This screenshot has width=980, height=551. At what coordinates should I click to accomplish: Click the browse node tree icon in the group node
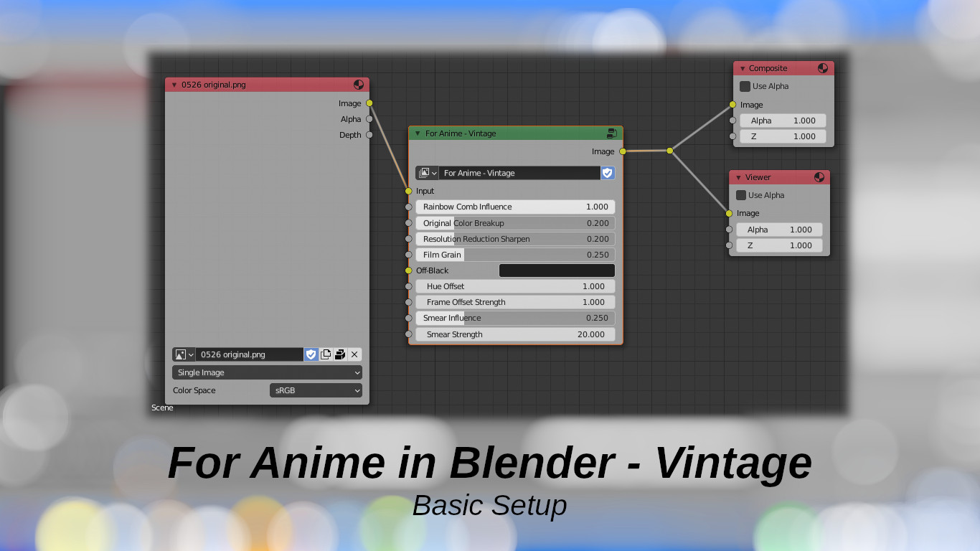coord(426,173)
